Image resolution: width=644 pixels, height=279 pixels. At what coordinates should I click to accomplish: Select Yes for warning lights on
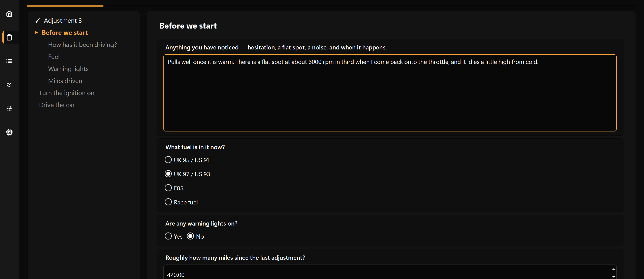[168, 236]
